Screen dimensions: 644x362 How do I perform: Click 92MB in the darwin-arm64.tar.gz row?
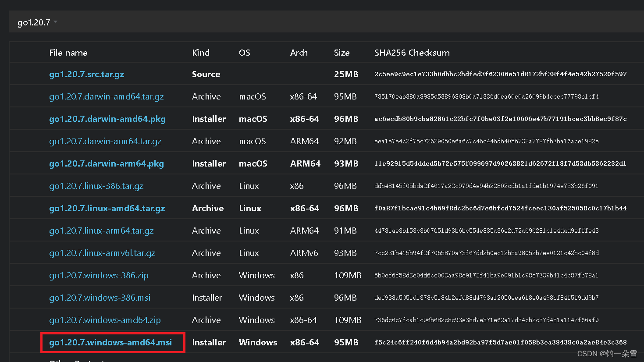tap(345, 141)
